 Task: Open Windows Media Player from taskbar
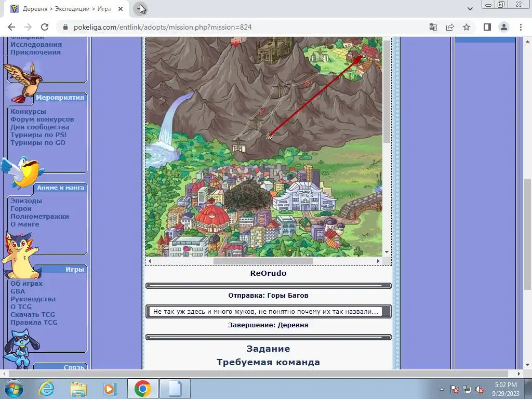[110, 389]
